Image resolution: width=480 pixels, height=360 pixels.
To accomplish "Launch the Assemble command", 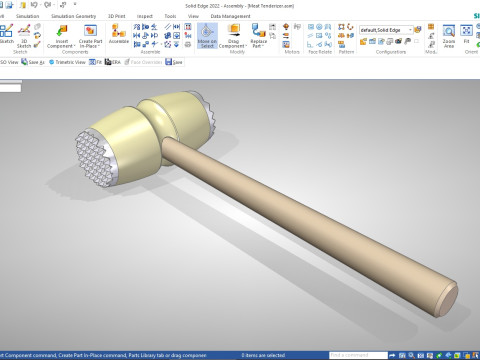I will tap(119, 33).
